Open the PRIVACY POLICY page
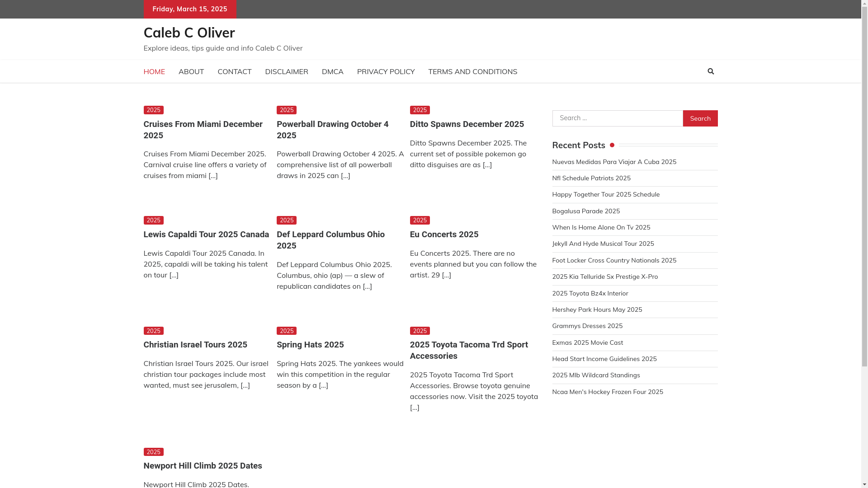Viewport: 868px width, 488px height. point(386,71)
